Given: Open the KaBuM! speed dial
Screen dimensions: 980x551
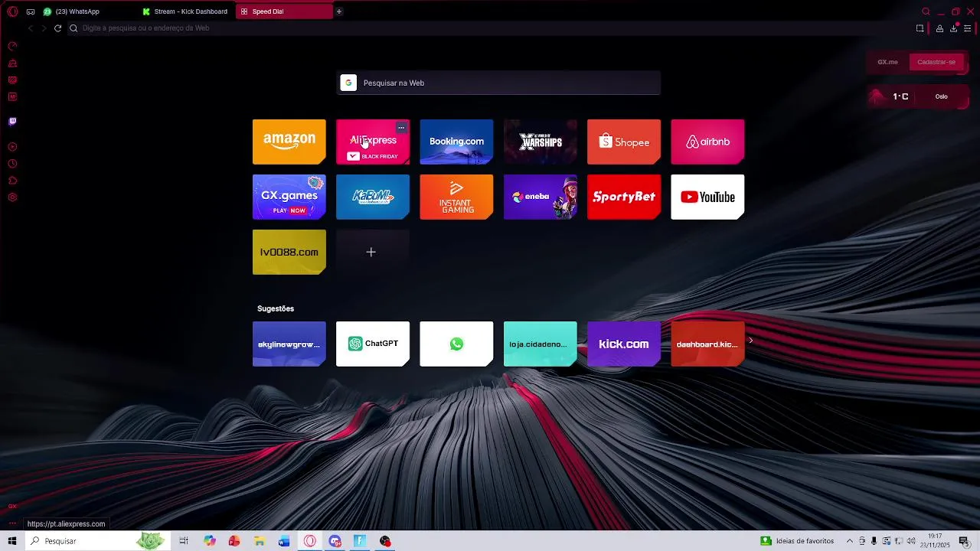Looking at the screenshot, I should (x=373, y=197).
